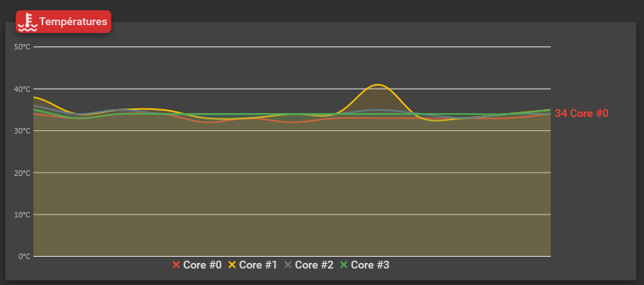The image size is (644, 285).
Task: Click the 50°C axis label
Action: pos(22,47)
